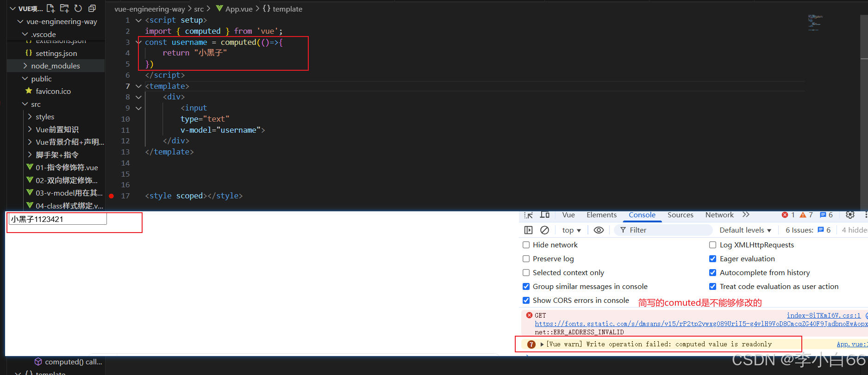The width and height of the screenshot is (868, 375).
Task: Enable Hide network checkbox
Action: [x=526, y=245]
